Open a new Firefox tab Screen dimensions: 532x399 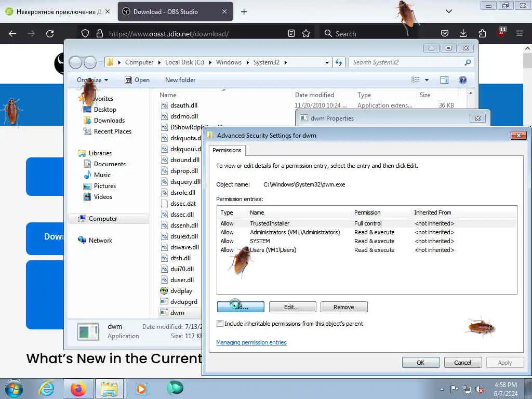click(244, 11)
